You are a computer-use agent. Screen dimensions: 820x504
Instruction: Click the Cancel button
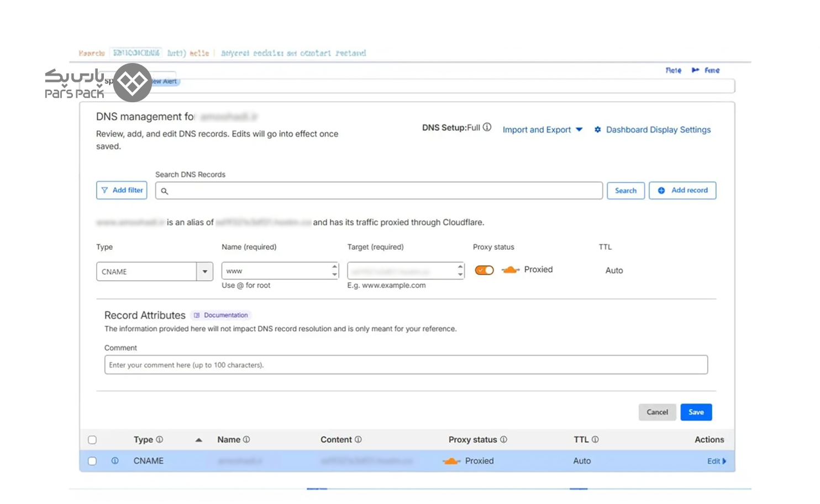657,412
